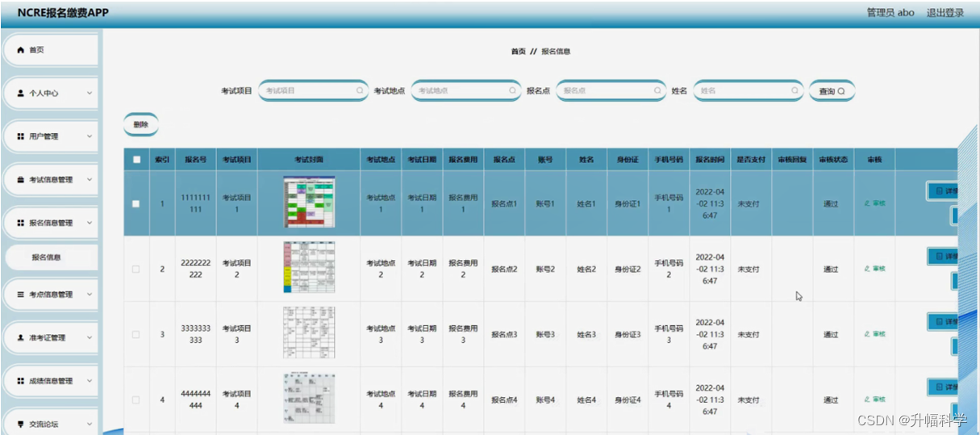Open the exam cover thumbnail in row 2

[309, 267]
